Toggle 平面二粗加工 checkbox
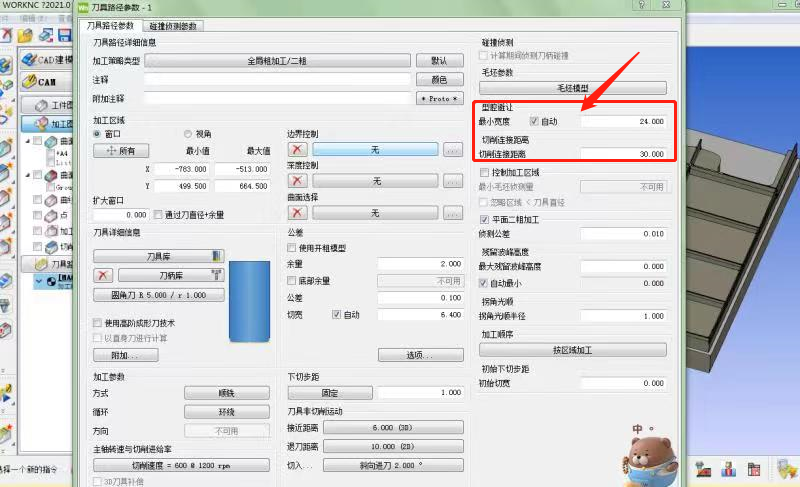The width and height of the screenshot is (800, 487). coord(484,219)
